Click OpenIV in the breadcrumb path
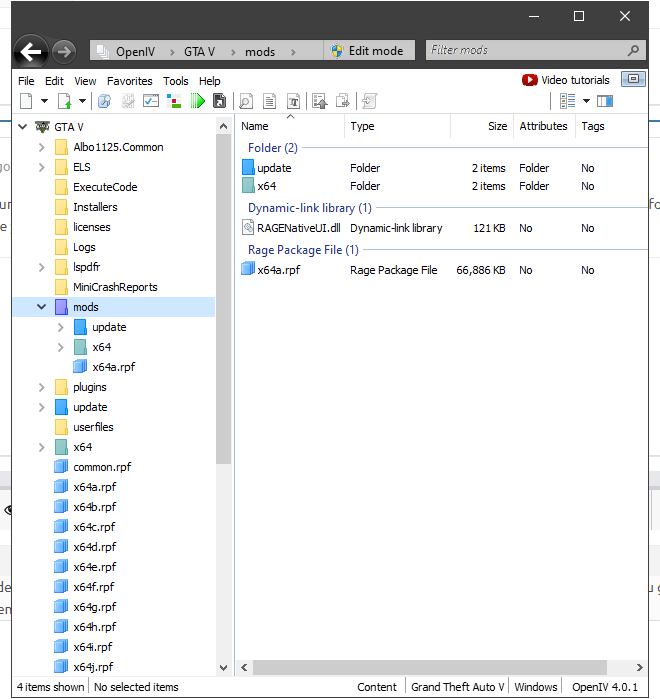 point(135,52)
